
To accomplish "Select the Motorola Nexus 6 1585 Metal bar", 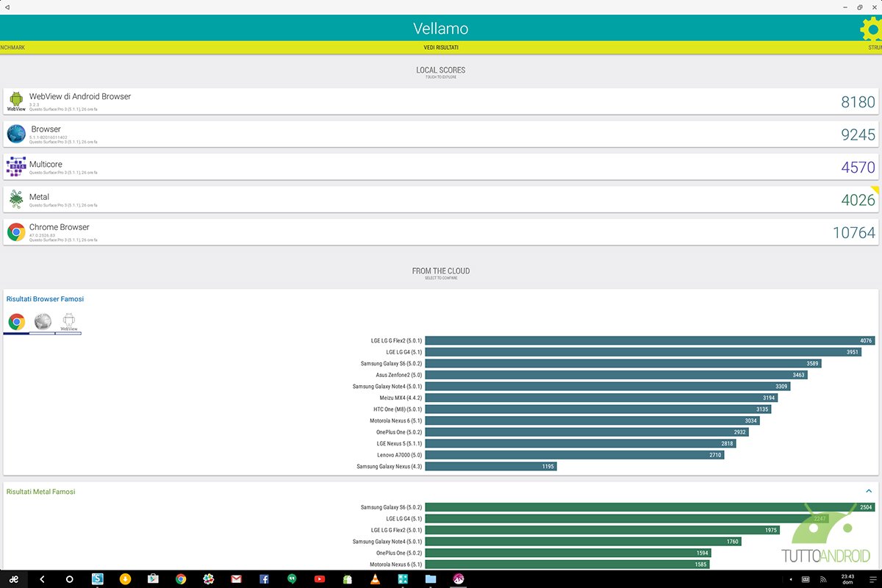I will [x=567, y=564].
